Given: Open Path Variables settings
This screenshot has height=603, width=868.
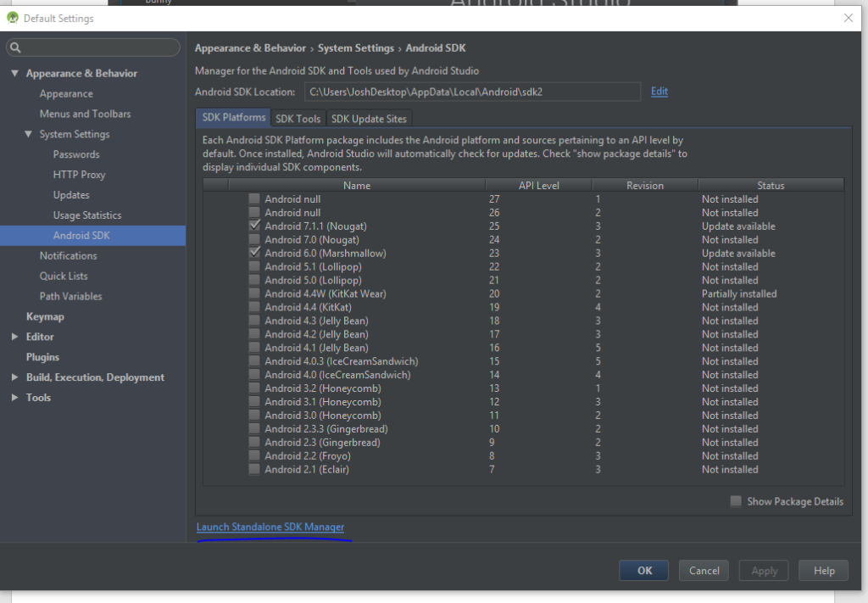Looking at the screenshot, I should [71, 296].
